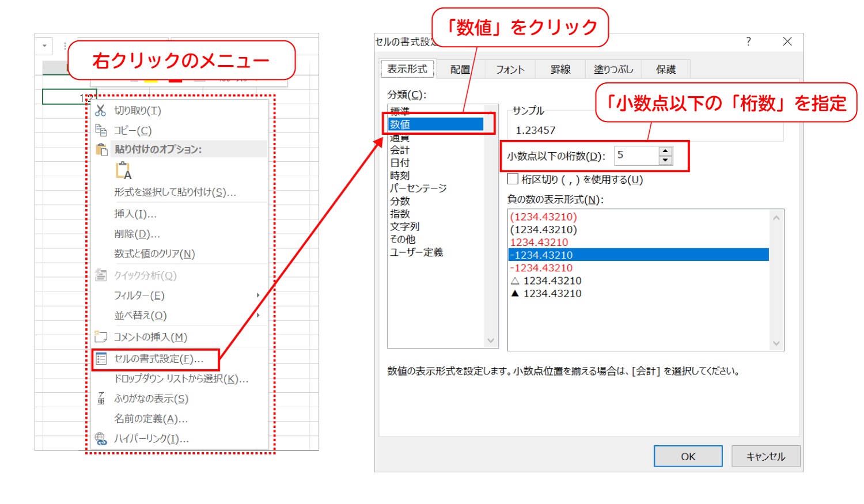The width and height of the screenshot is (864, 504).
Task: Select 数式と値のクリア(N)
Action: pos(154,253)
